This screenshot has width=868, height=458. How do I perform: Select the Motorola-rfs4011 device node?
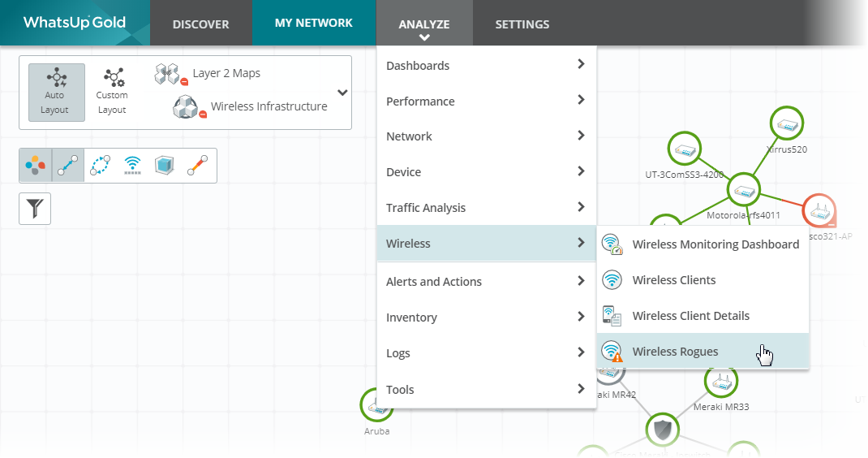point(743,190)
